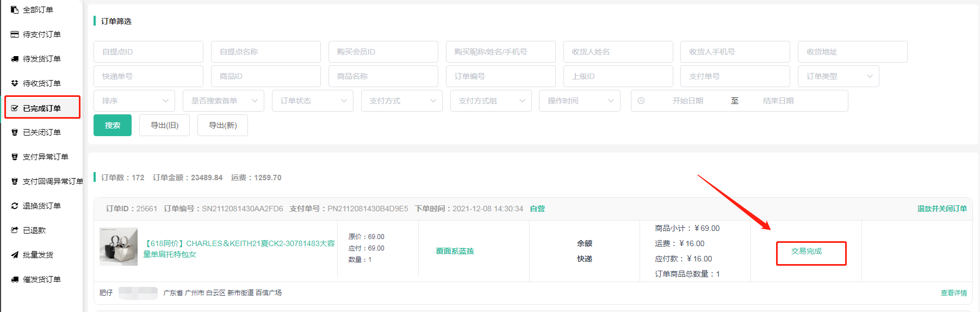Click the 待收货订单 icon in sidebar
The height and width of the screenshot is (312, 980).
[15, 83]
